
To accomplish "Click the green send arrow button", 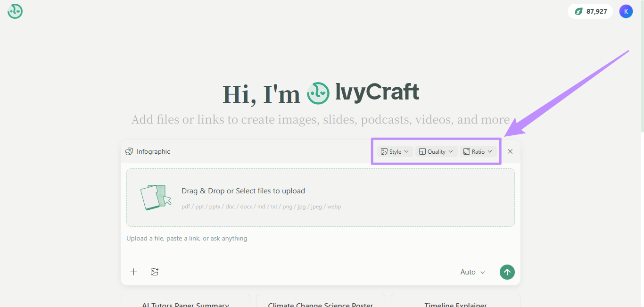I will 507,272.
